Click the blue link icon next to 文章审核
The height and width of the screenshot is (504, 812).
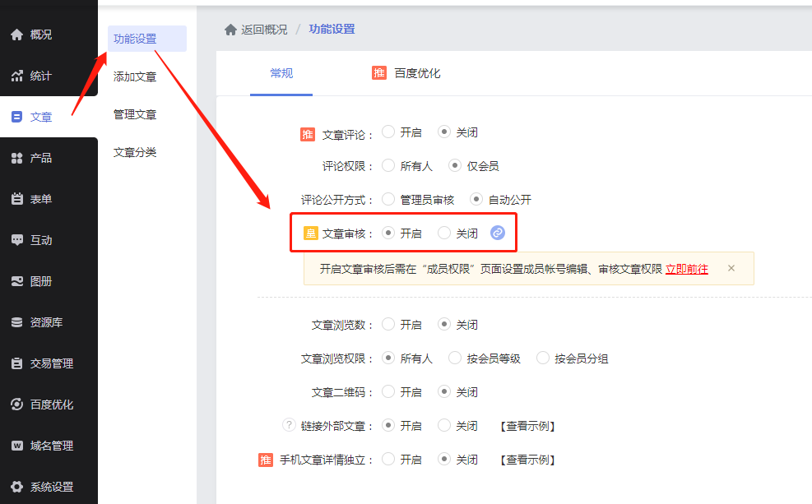498,233
